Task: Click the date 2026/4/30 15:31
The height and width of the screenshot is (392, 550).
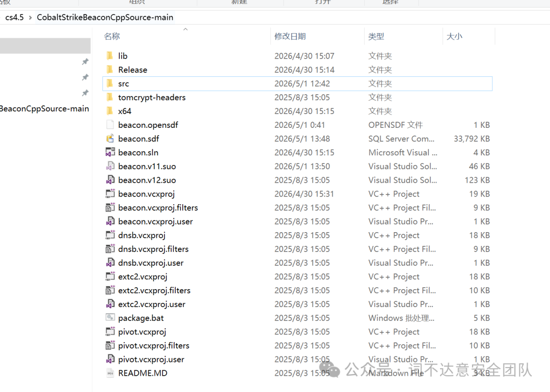Action: pos(304,194)
